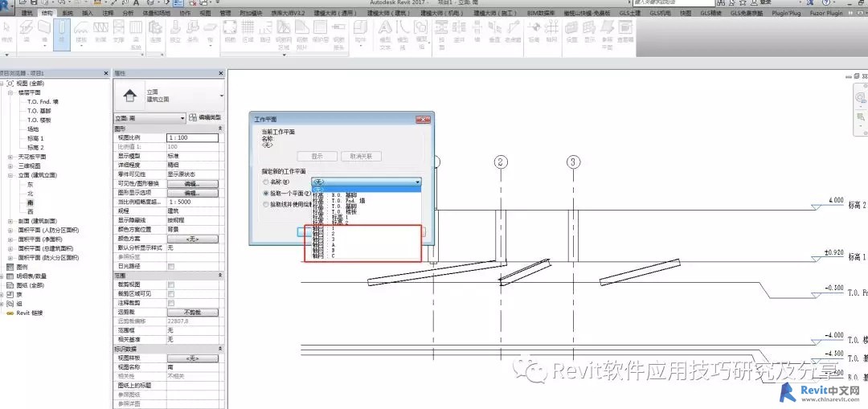868x409 pixels.
Task: Open the Fuzor Plugin ribbon tab
Action: [826, 12]
